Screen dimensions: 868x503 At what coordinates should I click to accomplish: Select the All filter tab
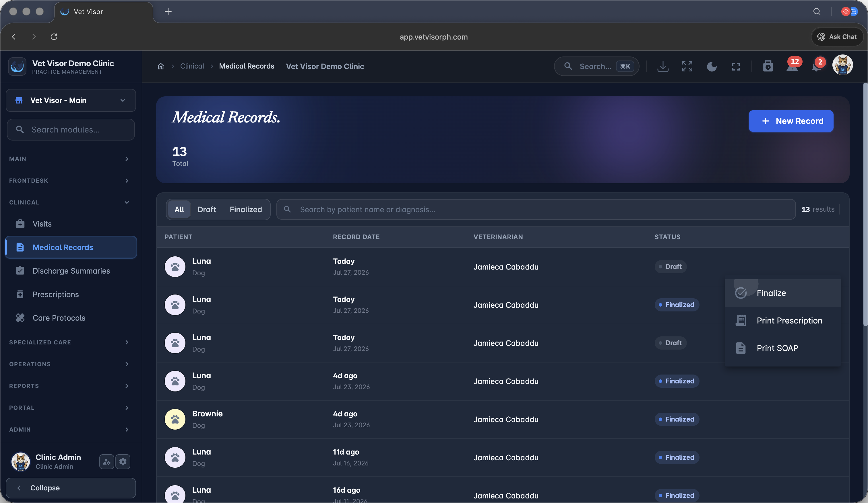coord(179,209)
